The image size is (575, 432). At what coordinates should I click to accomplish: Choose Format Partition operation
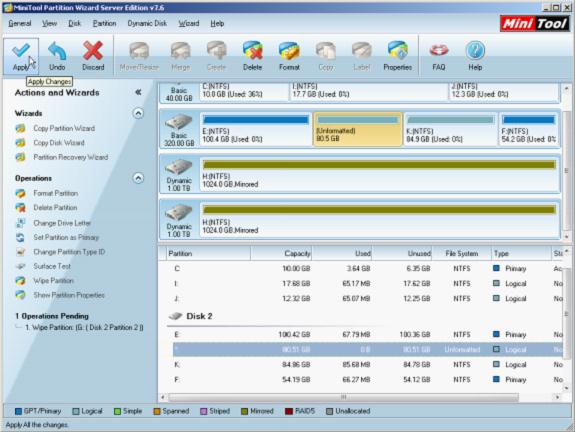(x=56, y=193)
